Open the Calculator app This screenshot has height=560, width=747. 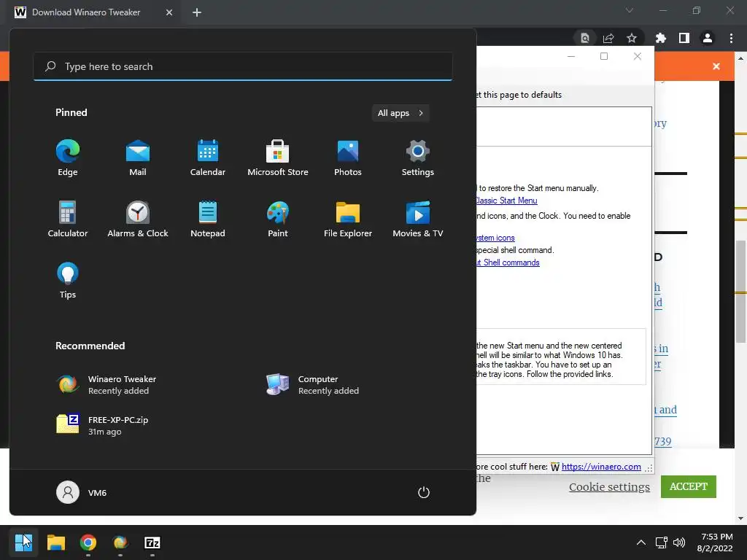[68, 219]
